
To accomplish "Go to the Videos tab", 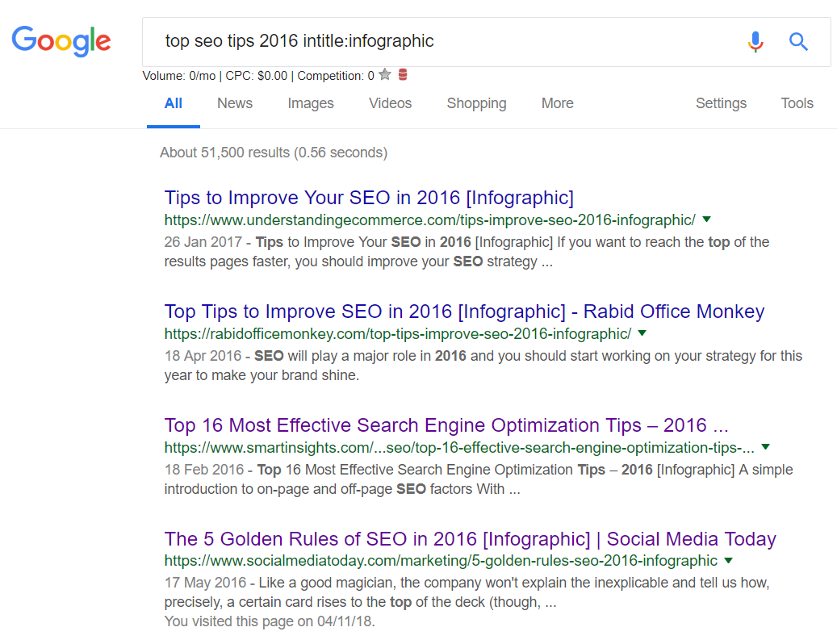I will 390,103.
